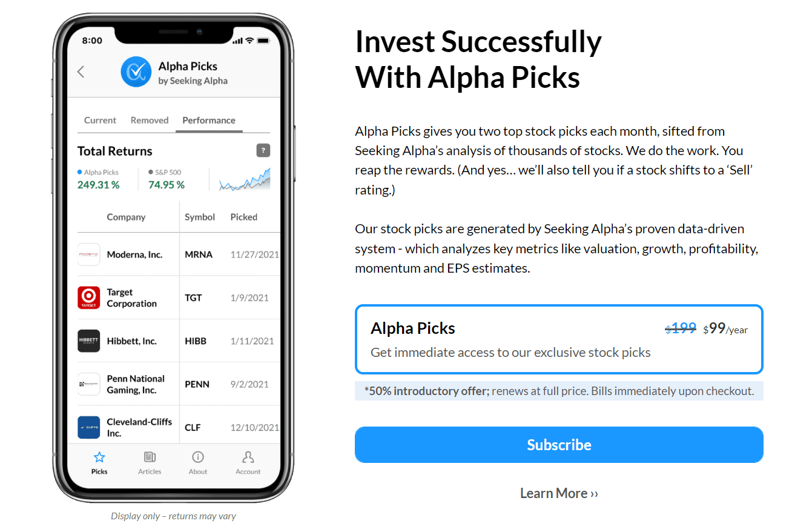
Task: Click the total returns mini chart
Action: click(x=245, y=179)
